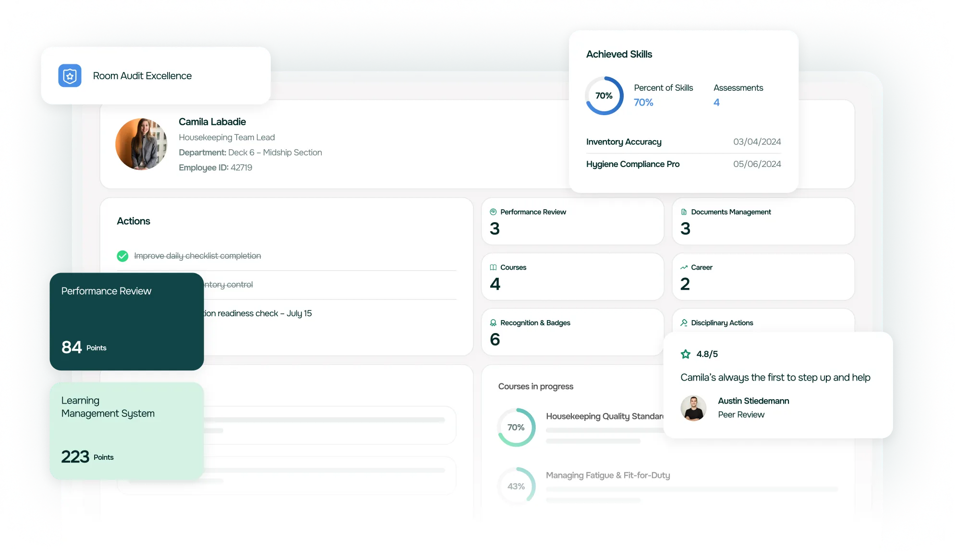Screen dimensions: 955x560
Task: Open the Hygiene Compliance Pro skill entry
Action: pos(633,164)
